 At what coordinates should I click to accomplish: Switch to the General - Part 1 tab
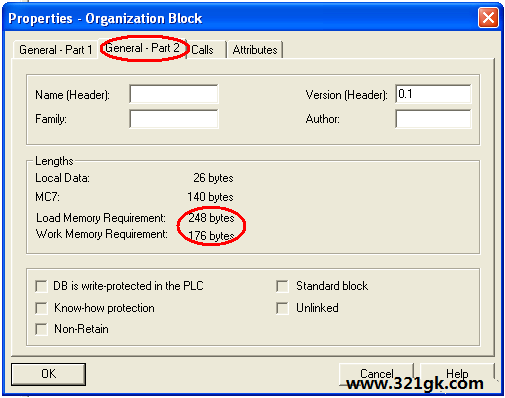point(55,50)
